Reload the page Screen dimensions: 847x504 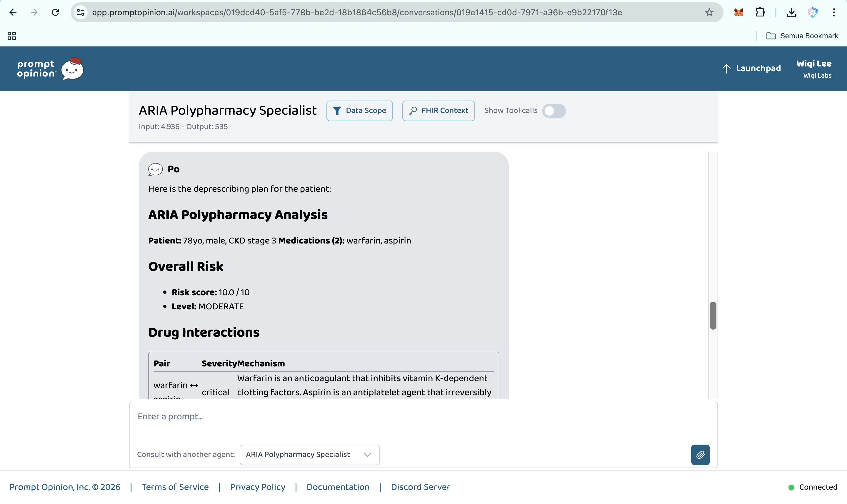click(55, 13)
